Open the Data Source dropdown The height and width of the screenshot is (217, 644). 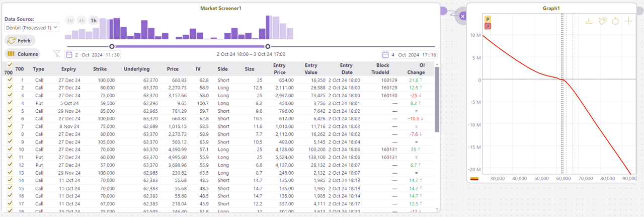point(32,28)
